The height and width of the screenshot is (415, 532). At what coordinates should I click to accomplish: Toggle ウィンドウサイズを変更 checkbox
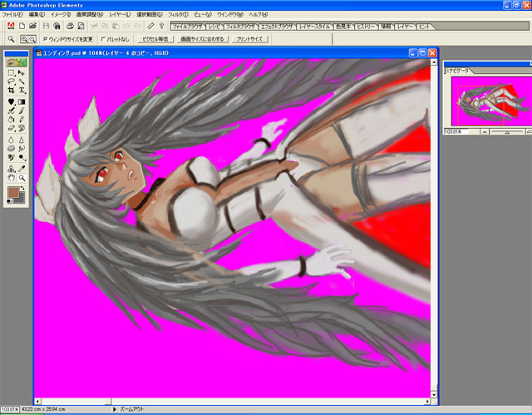coord(46,39)
